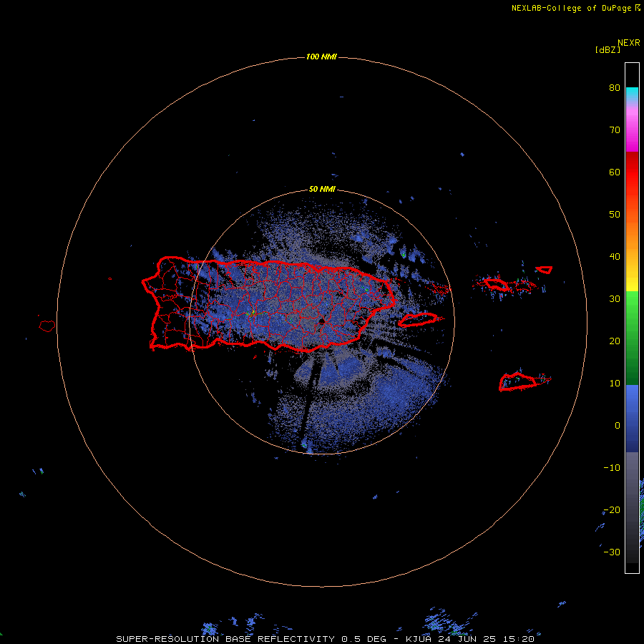Click the Vieques island outline east of Puerto Rico

click(418, 320)
